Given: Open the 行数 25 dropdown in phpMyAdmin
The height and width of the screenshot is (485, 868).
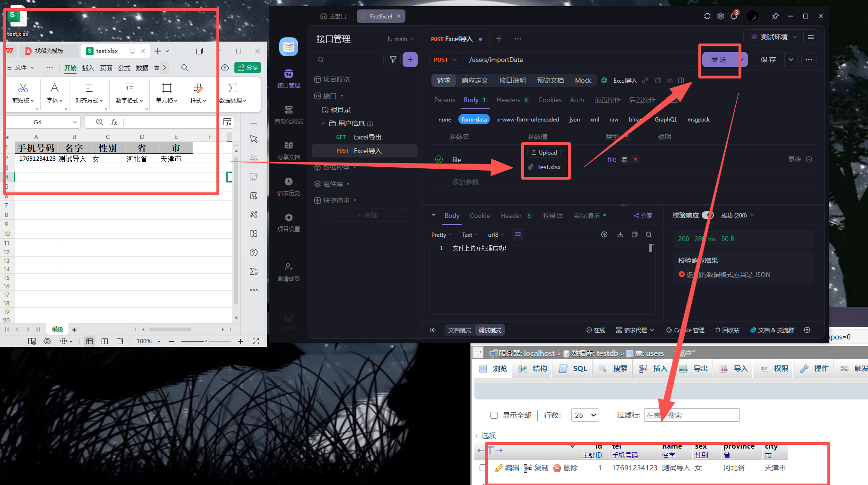Looking at the screenshot, I should click(585, 415).
